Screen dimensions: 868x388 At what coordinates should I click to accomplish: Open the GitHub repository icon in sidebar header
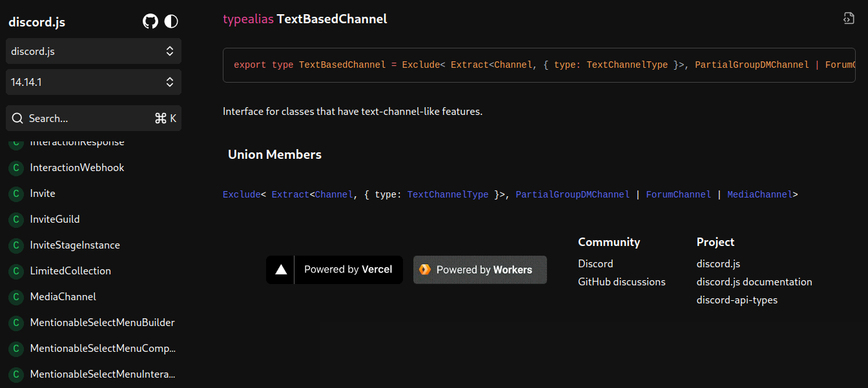pos(150,21)
